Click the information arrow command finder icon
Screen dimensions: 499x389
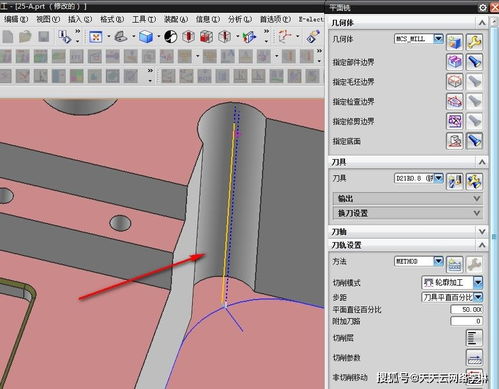64,37
